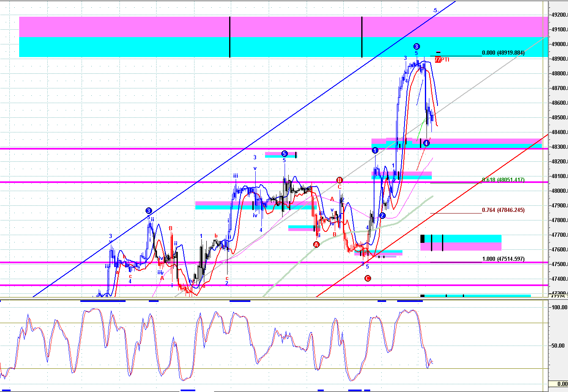Click the 0.618 (48051.417) retracement label
This screenshot has height=392, width=568.
(x=503, y=180)
